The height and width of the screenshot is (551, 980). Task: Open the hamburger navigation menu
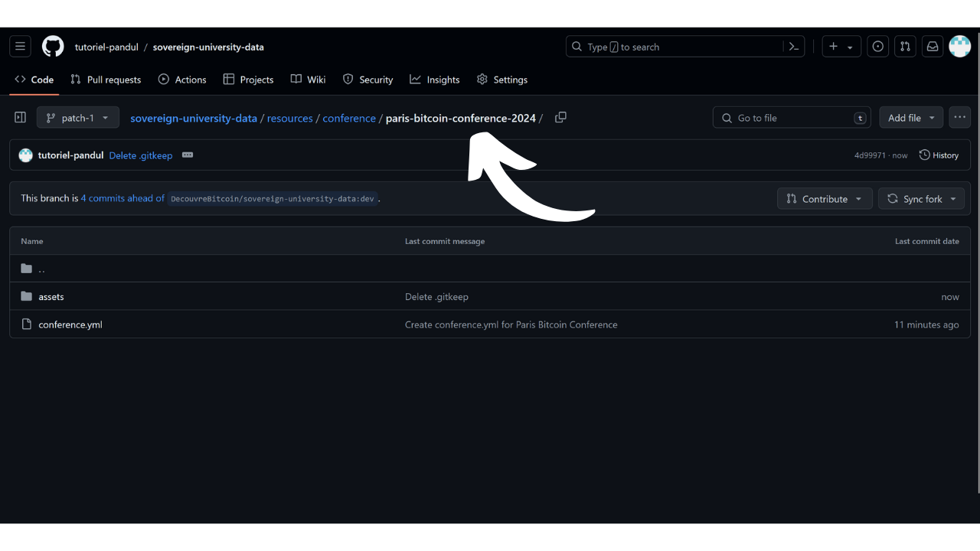[21, 47]
